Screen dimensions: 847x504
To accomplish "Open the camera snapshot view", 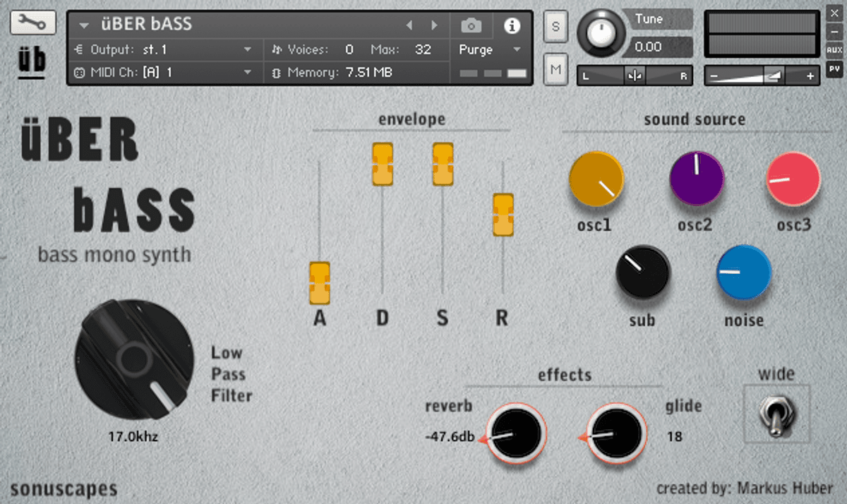I will [x=471, y=26].
